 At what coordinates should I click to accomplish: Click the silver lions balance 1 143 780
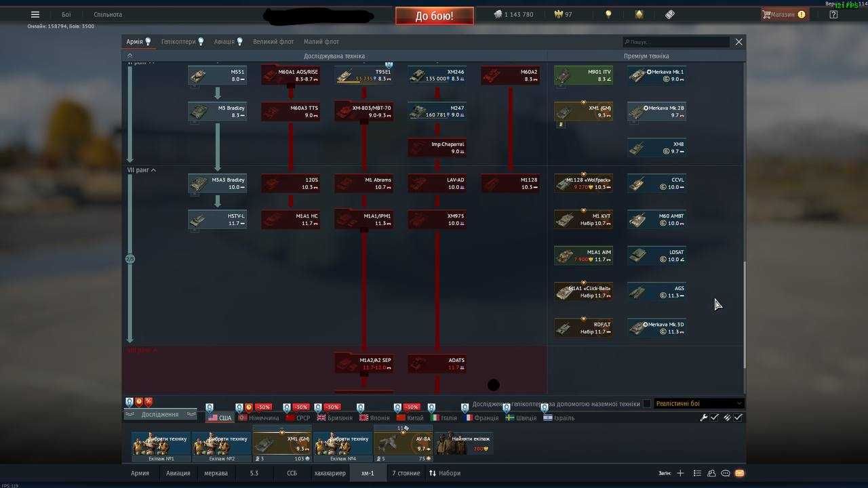coord(514,14)
